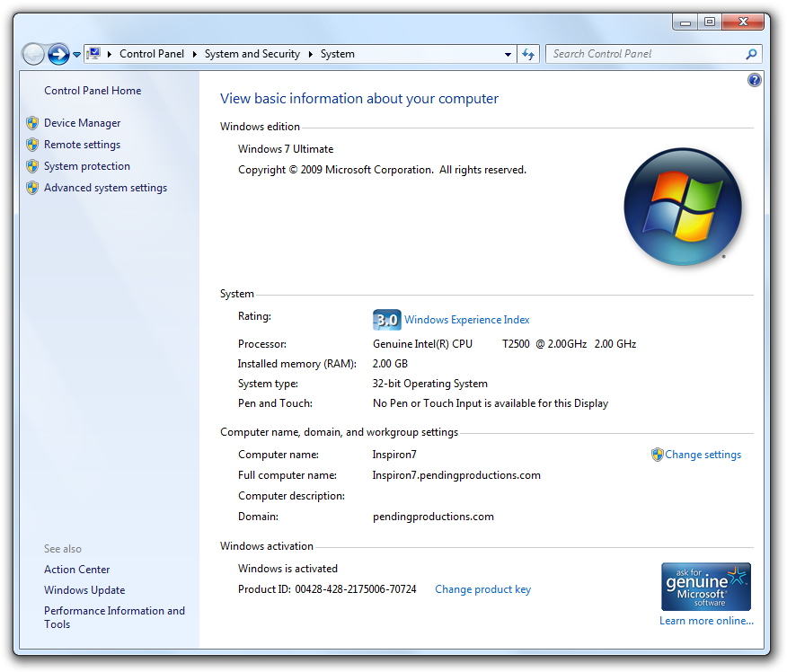Click the 3.0 rating score badge
This screenshot has height=672, width=787.
386,320
